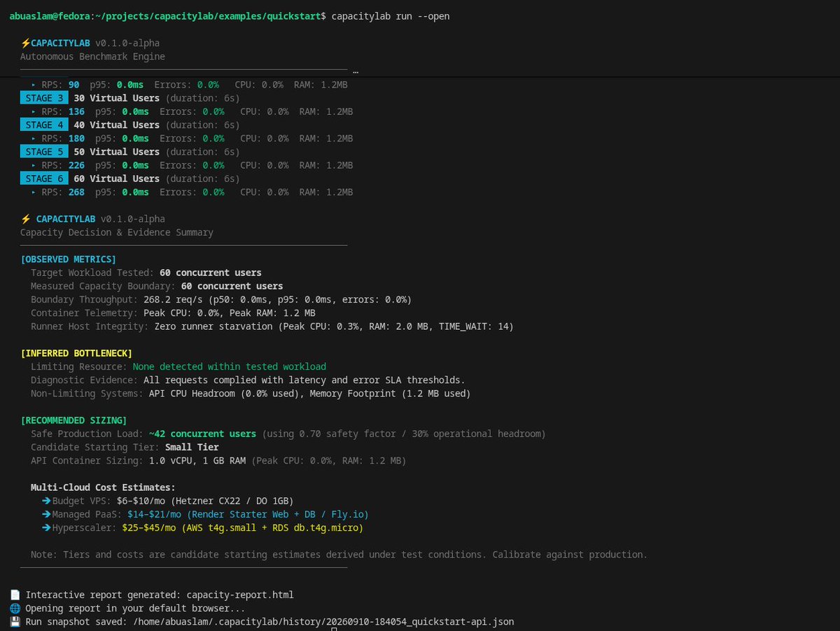Click 'Multi-Cloud Cost Estimates:' heading
This screenshot has height=631, width=840.
coord(103,487)
